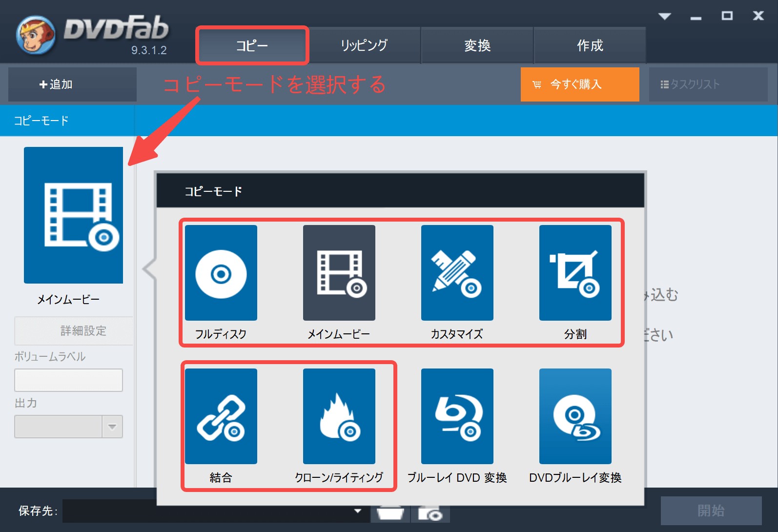Focus the ボリュームラベル input field
Viewport: 778px width, 532px height.
tap(68, 380)
